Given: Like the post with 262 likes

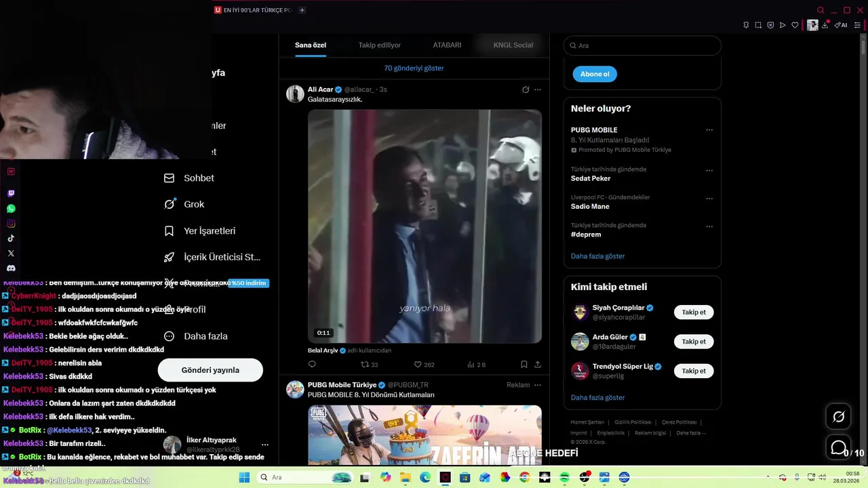Looking at the screenshot, I should coord(425,365).
